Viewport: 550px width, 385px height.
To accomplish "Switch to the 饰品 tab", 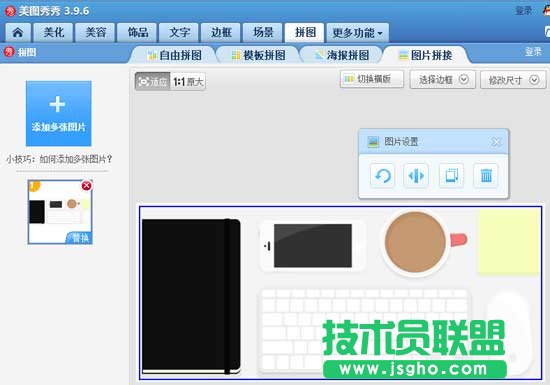I will (137, 33).
